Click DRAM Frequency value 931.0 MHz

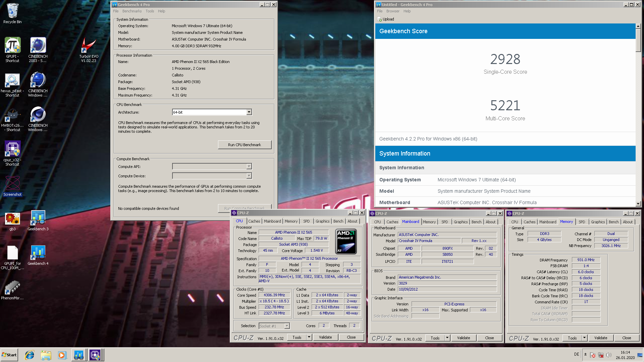click(586, 260)
